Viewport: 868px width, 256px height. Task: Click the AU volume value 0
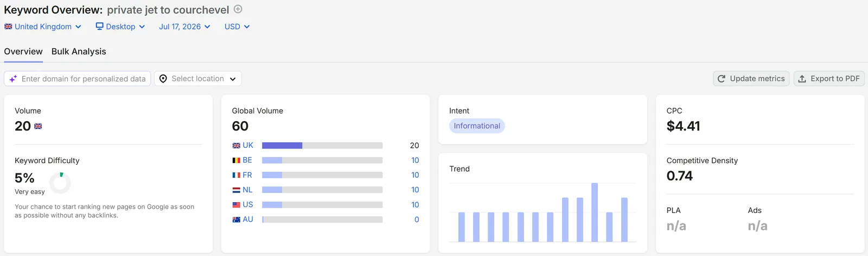(x=417, y=220)
